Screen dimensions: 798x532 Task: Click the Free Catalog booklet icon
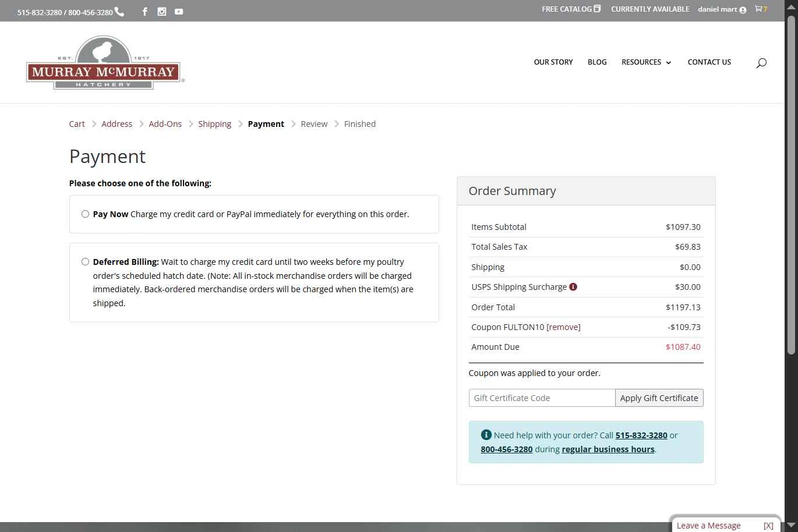coord(597,9)
